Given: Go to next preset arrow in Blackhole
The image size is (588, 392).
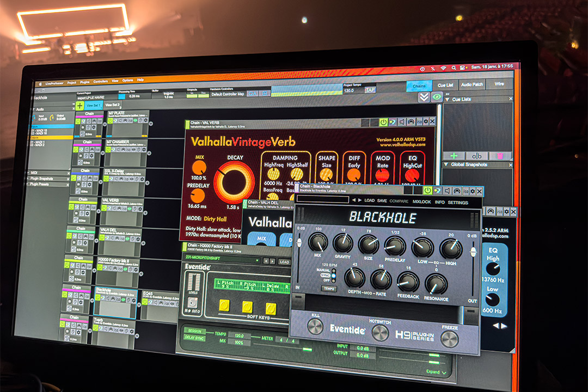Looking at the screenshot, I should [x=360, y=200].
